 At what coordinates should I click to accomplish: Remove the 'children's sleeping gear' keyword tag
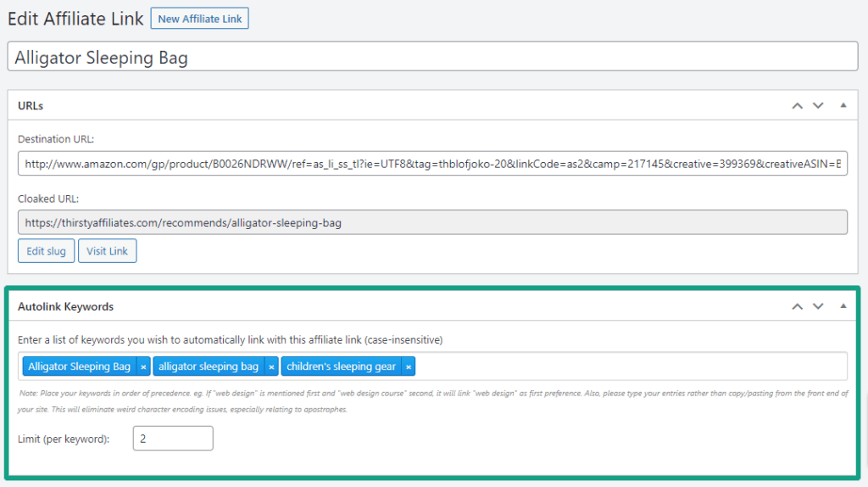click(409, 367)
